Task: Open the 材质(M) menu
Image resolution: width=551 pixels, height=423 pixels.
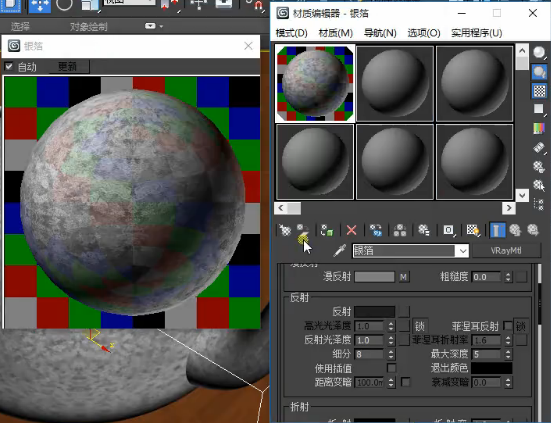Action: (336, 33)
